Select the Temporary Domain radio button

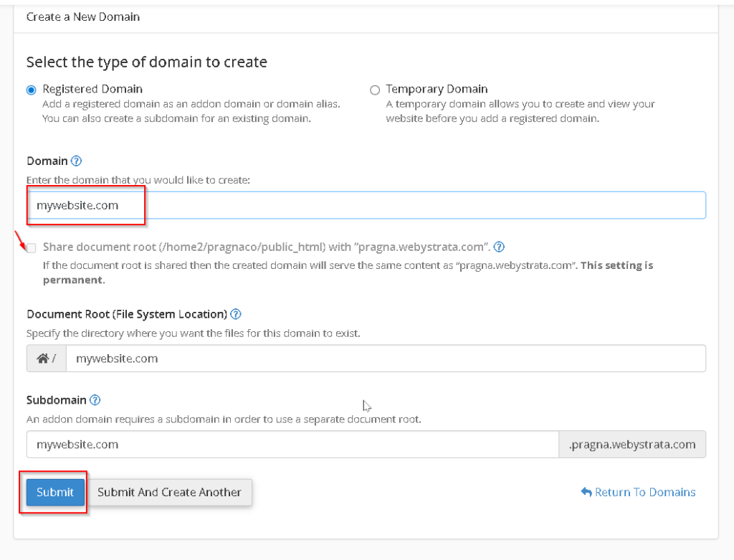click(x=375, y=90)
